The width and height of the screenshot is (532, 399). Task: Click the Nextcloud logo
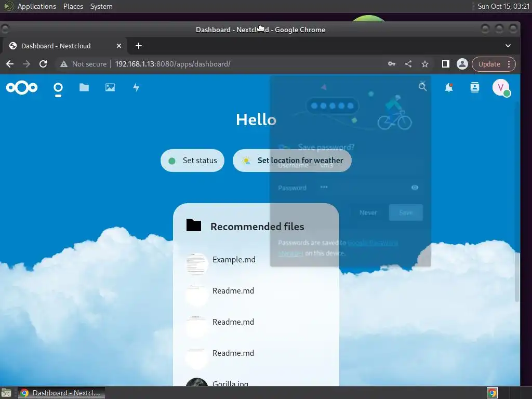point(22,87)
